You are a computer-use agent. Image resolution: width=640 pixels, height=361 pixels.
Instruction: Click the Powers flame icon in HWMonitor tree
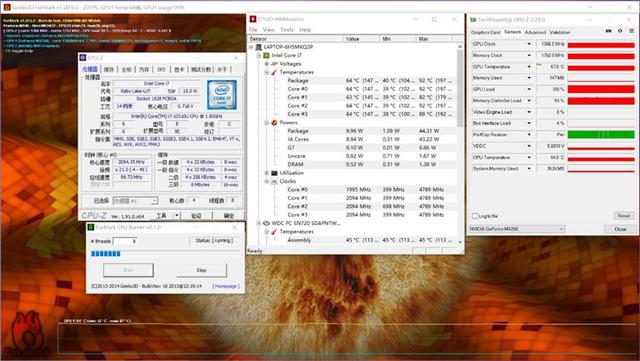click(274, 123)
